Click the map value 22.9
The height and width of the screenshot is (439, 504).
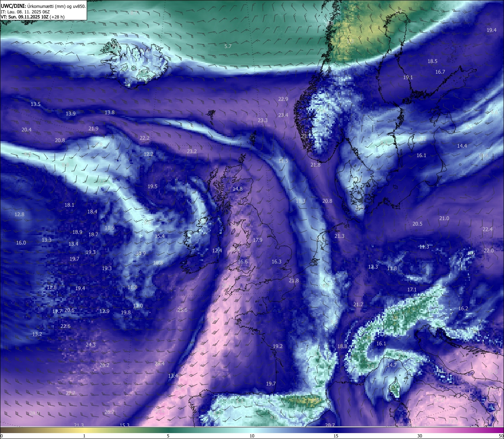(283, 99)
